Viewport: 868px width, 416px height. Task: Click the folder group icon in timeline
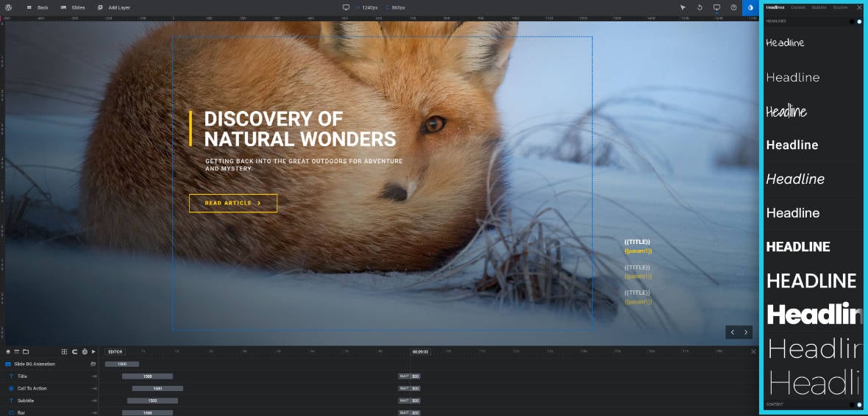pos(26,352)
